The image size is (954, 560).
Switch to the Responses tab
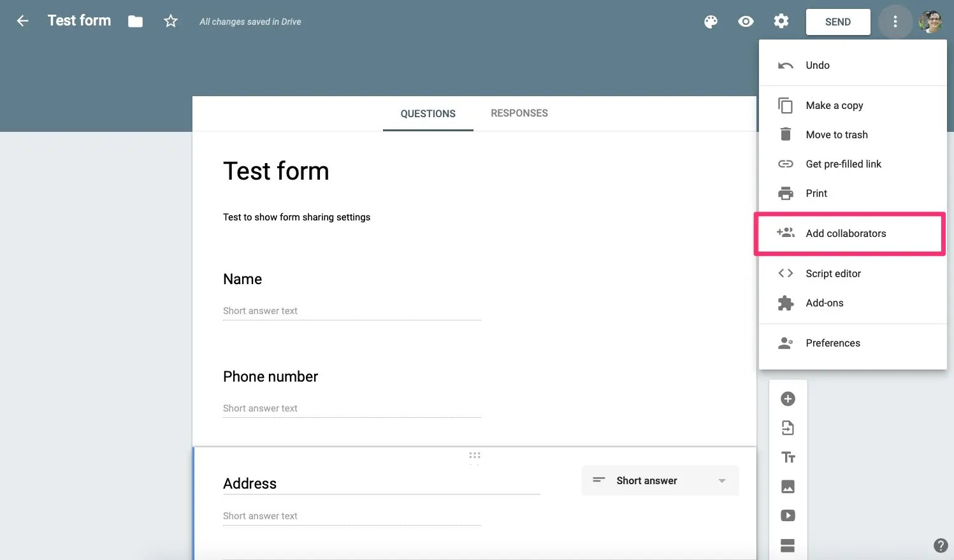click(519, 113)
